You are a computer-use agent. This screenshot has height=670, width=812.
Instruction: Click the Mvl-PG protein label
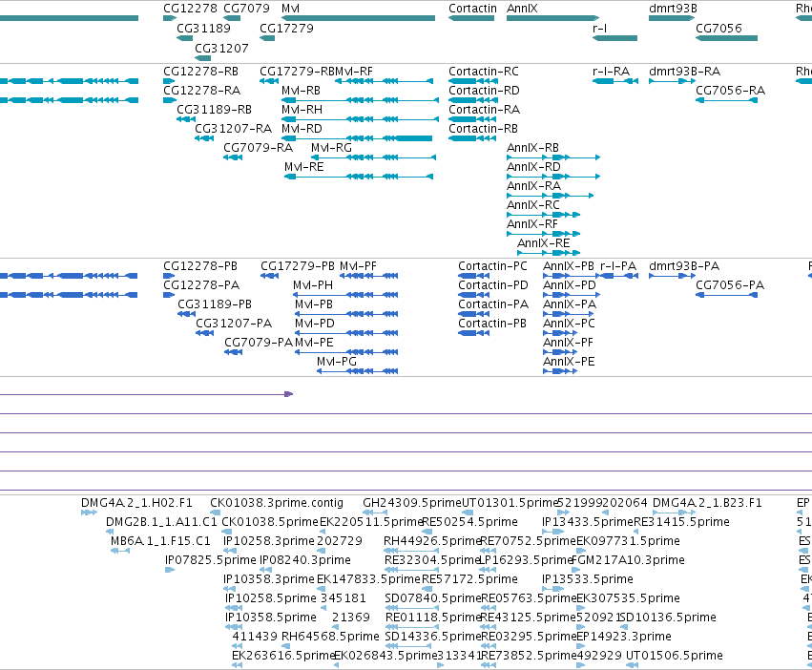(337, 361)
